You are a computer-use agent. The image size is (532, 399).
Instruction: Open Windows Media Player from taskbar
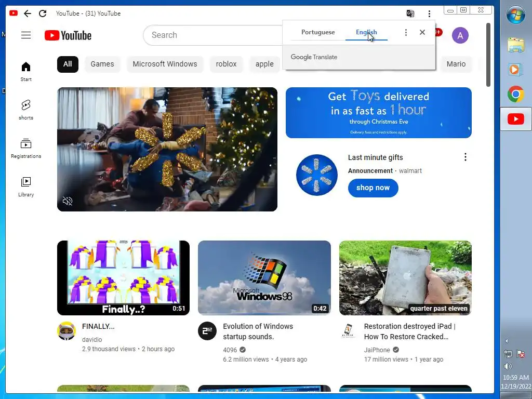coord(516,70)
